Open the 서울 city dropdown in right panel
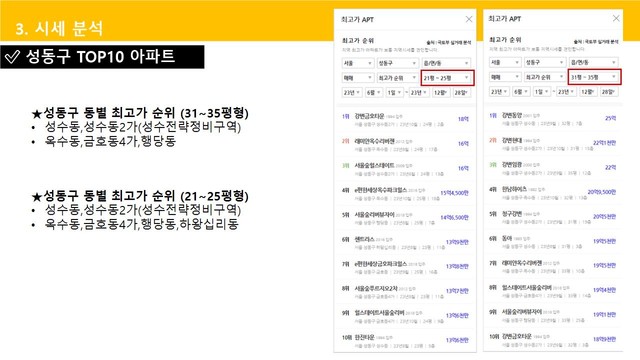This screenshot has height=360, width=640. 505,62
